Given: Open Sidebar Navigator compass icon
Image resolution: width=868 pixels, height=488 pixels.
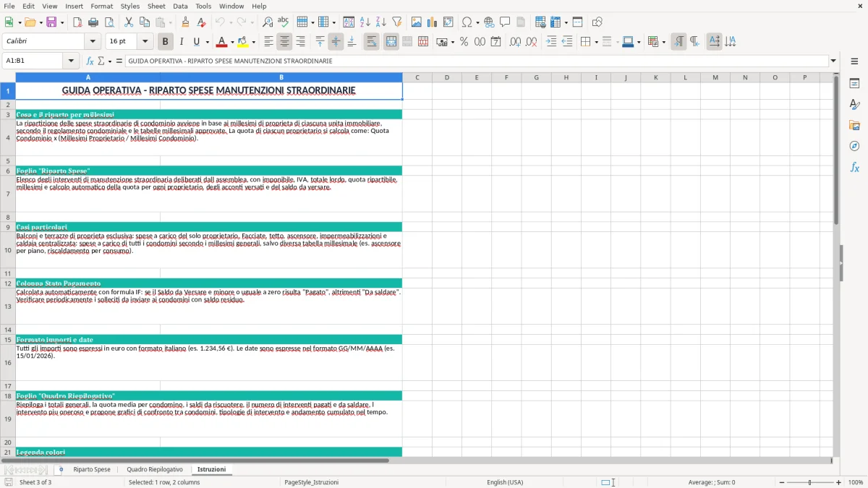Looking at the screenshot, I should [x=854, y=146].
